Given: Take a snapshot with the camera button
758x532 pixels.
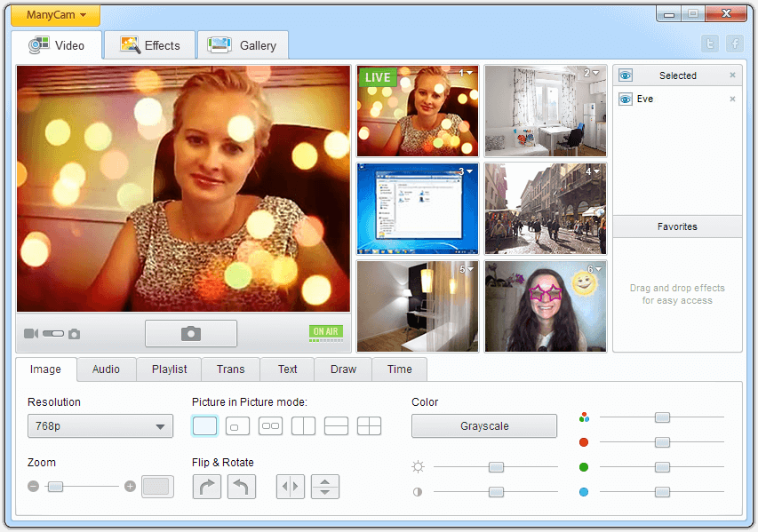Looking at the screenshot, I should click(x=190, y=333).
